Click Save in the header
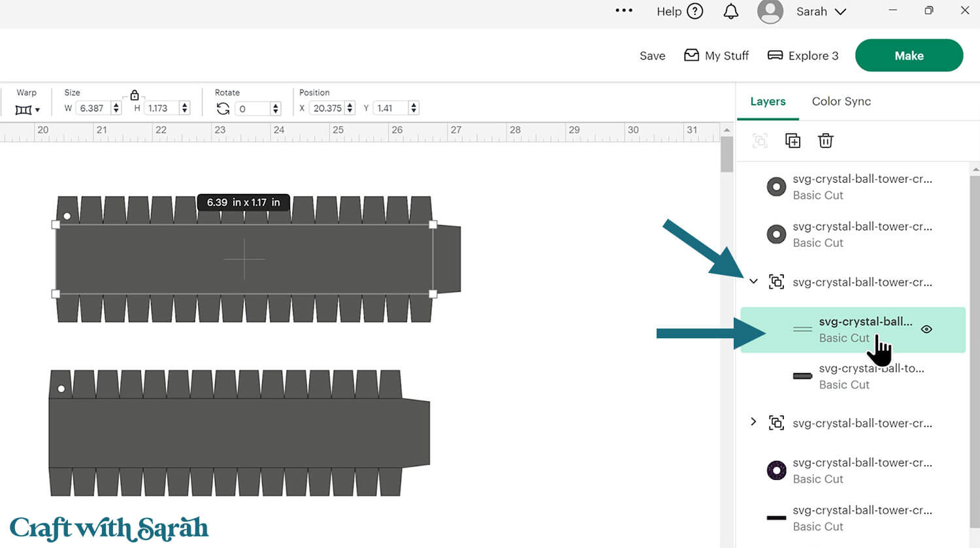980x548 pixels. pos(652,56)
